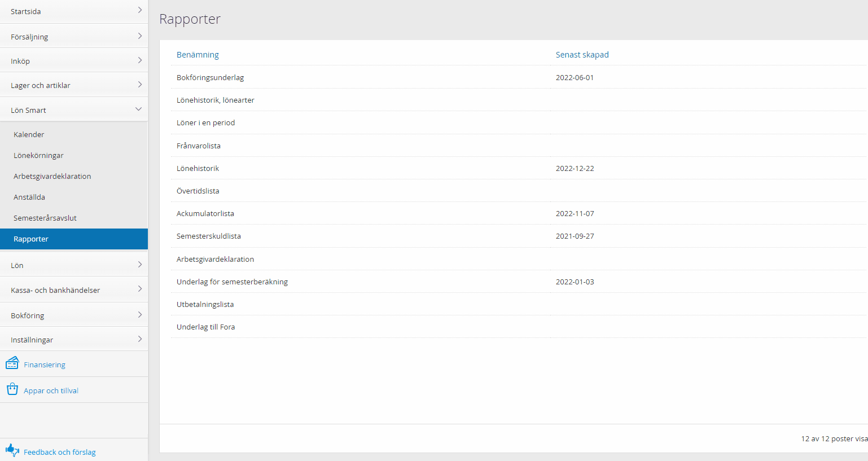Open the Bokföringsunderlag report
Image resolution: width=868 pixels, height=461 pixels.
pos(210,77)
